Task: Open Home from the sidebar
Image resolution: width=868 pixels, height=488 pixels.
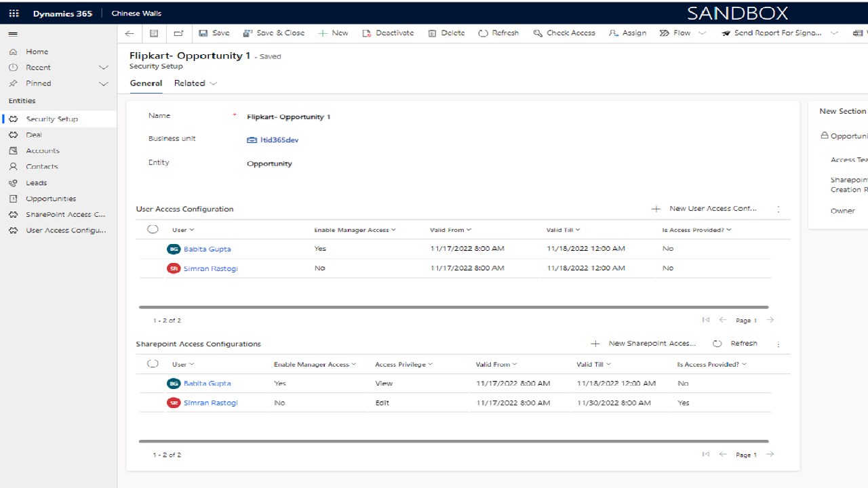Action: pos(37,52)
